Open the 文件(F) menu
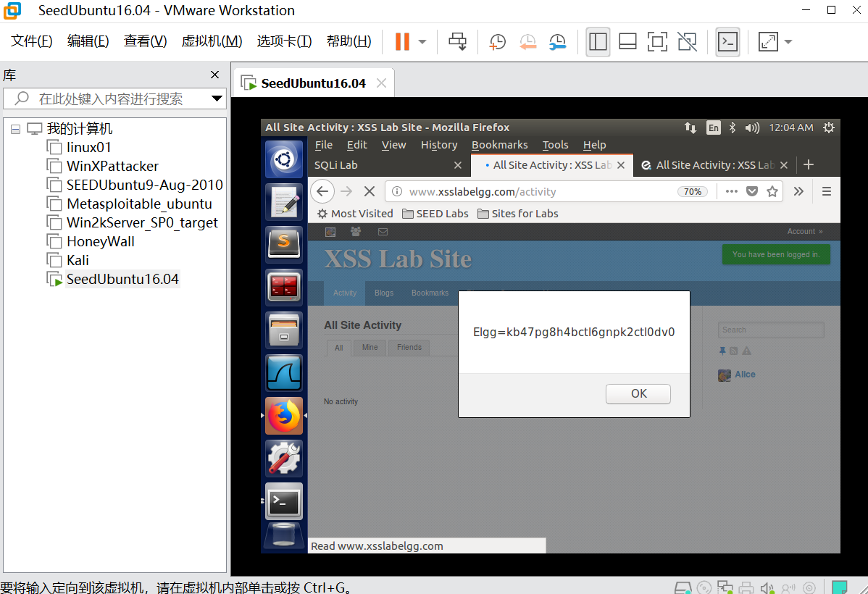Image resolution: width=868 pixels, height=594 pixels. 32,41
